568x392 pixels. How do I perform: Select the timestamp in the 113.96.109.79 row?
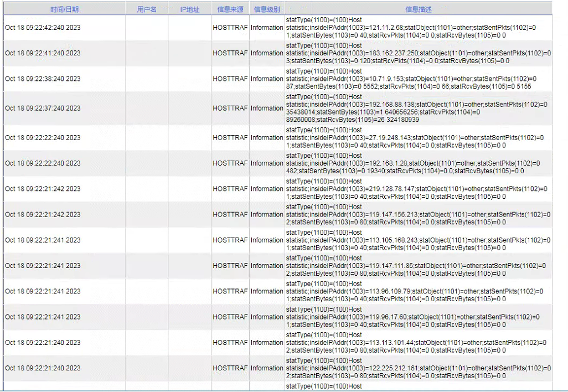(43, 292)
